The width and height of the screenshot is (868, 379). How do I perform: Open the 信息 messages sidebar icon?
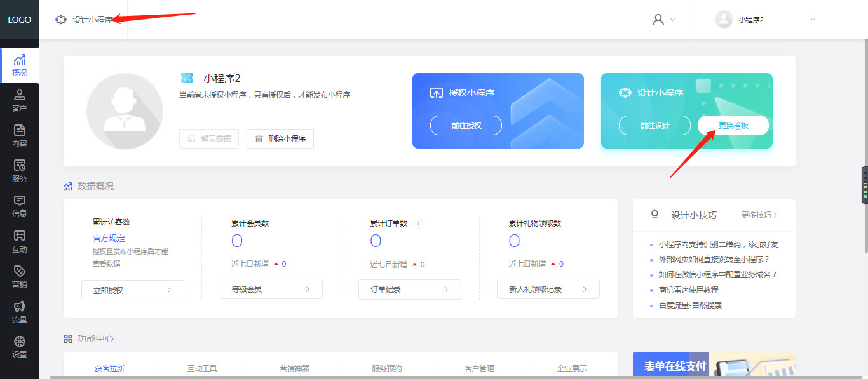pyautogui.click(x=19, y=206)
